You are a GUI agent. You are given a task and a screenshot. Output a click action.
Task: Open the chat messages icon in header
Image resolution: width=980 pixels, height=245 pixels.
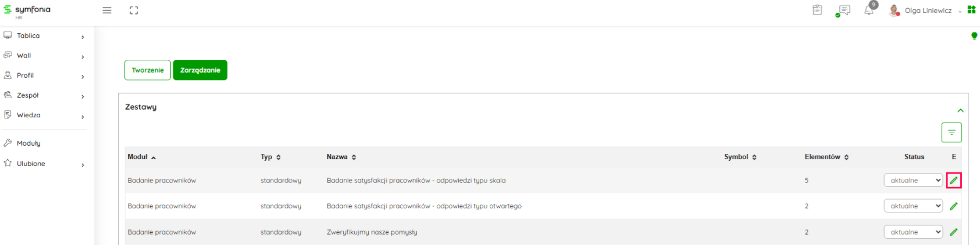coord(843,10)
